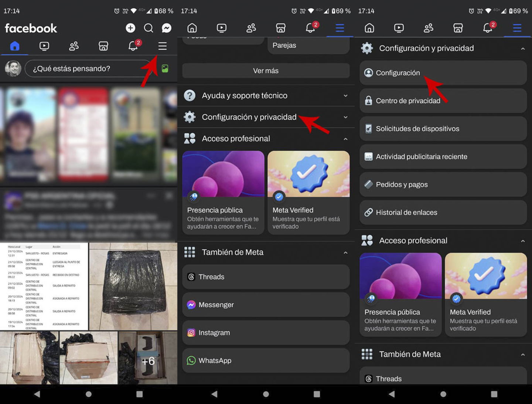Select the Home tab on first screen
The height and width of the screenshot is (404, 532).
pyautogui.click(x=15, y=46)
